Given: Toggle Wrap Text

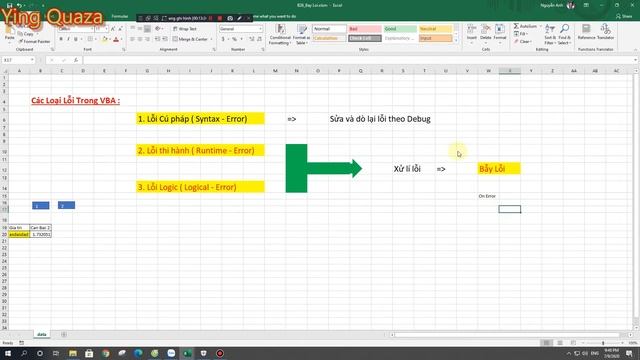Looking at the screenshot, I should [x=184, y=29].
